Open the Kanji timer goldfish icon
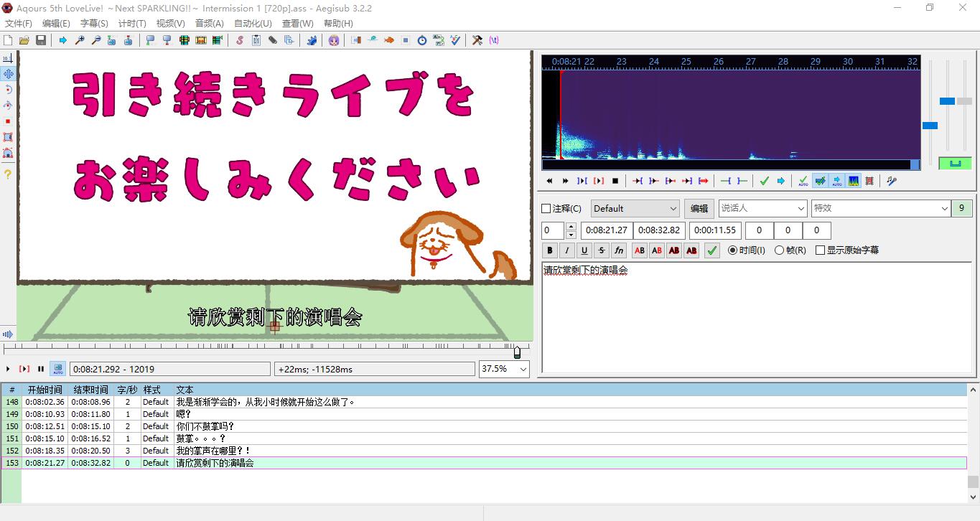The height and width of the screenshot is (521, 980). coord(389,40)
